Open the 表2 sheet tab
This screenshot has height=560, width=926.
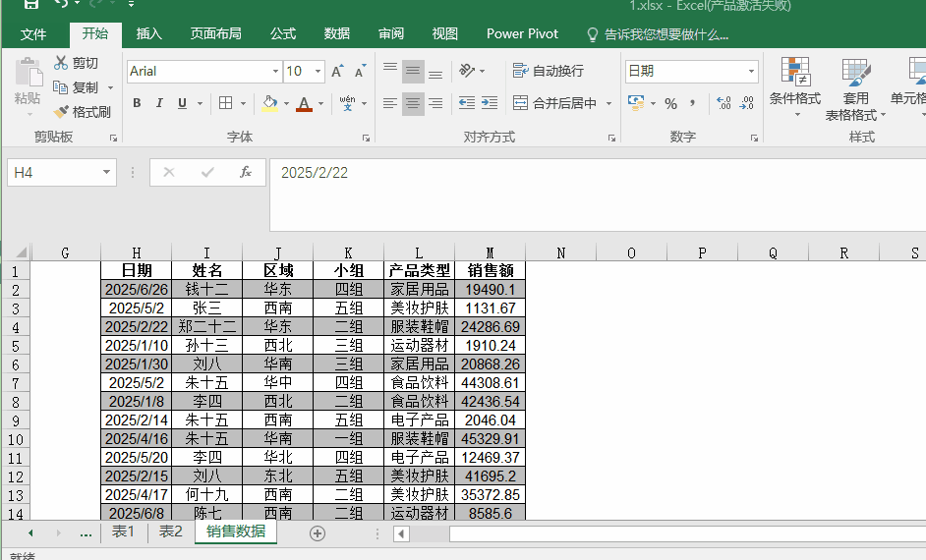pyautogui.click(x=171, y=532)
